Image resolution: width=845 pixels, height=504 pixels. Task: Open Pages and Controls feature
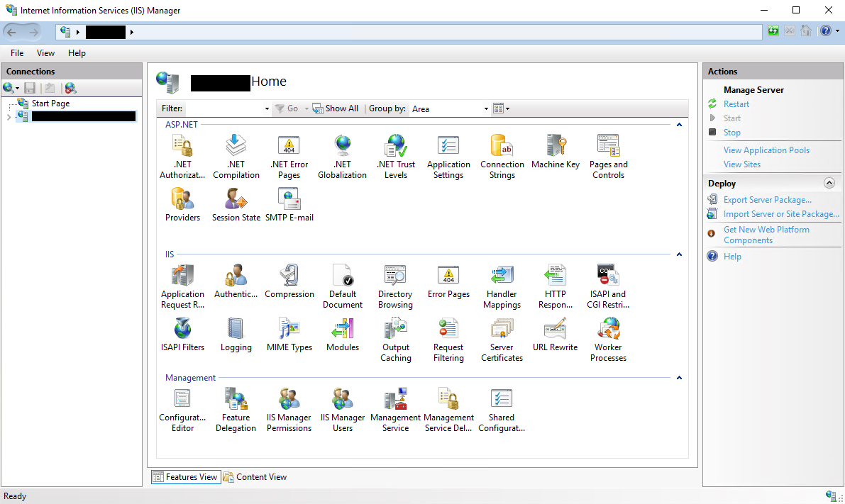[x=609, y=157]
